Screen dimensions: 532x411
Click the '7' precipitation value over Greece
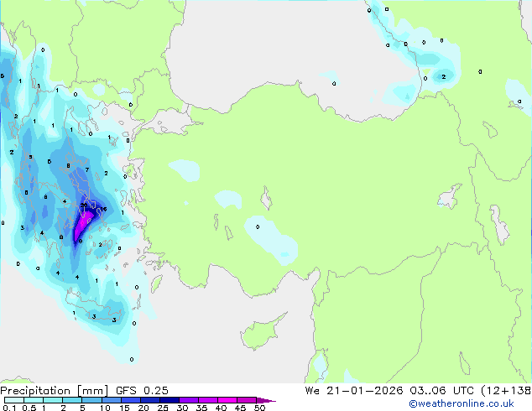coord(87,170)
